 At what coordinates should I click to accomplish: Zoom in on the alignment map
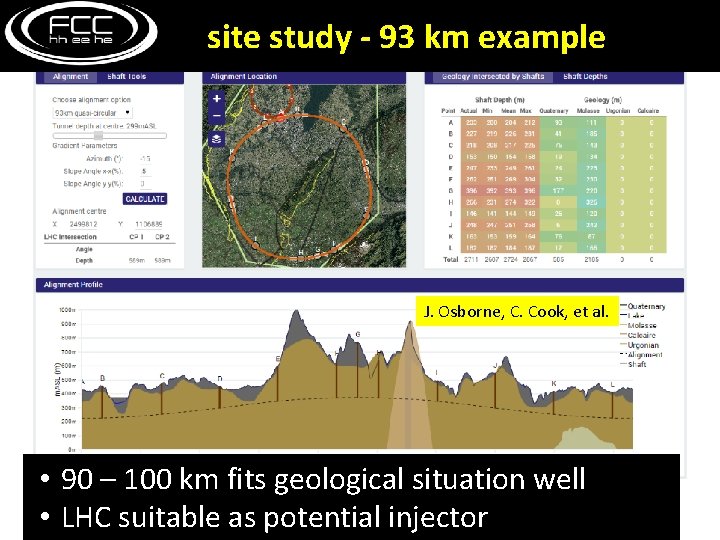click(217, 99)
